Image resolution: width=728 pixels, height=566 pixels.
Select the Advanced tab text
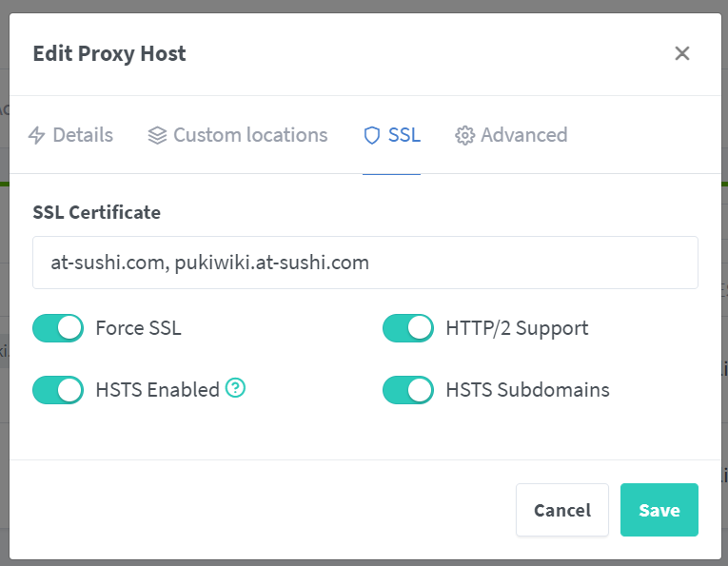524,135
